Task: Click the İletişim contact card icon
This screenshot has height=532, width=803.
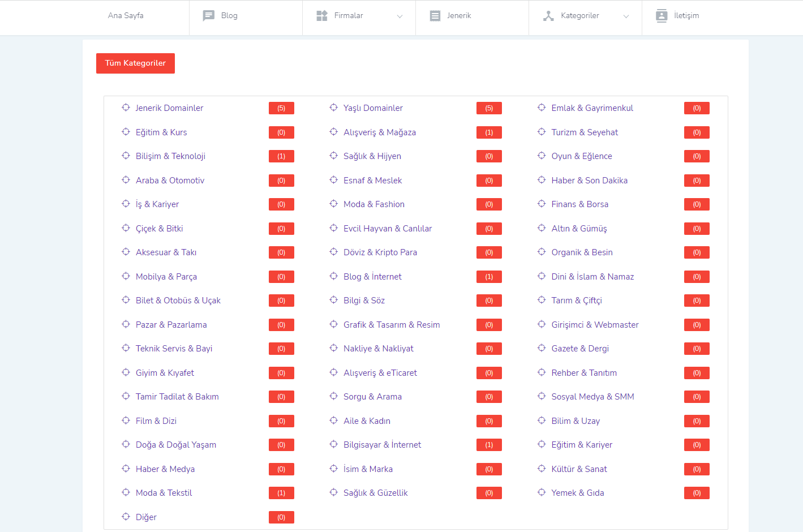Action: (662, 16)
